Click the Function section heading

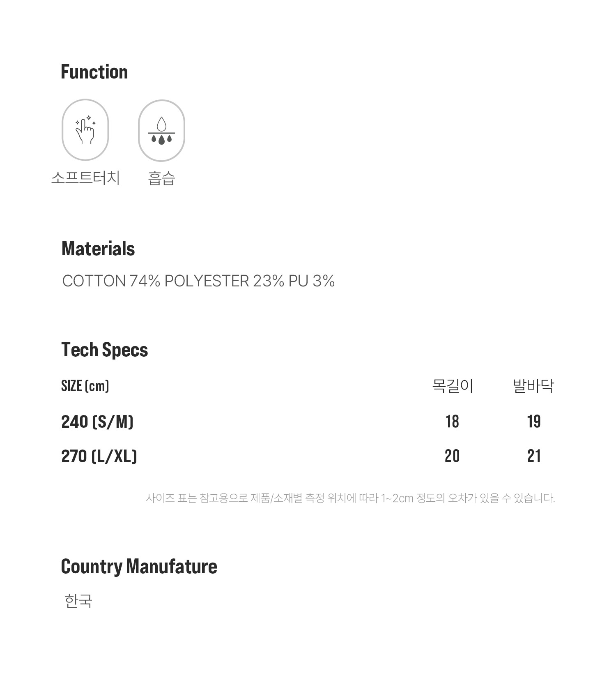coord(94,72)
